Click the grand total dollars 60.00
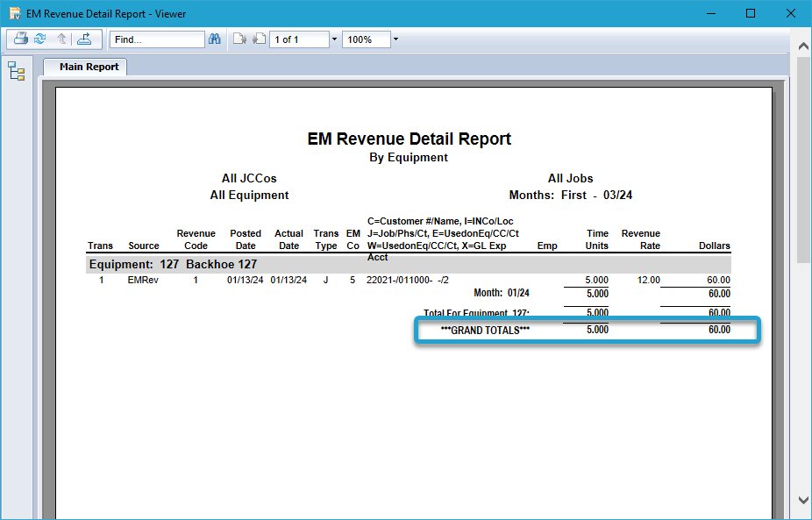The width and height of the screenshot is (812, 520). (719, 330)
